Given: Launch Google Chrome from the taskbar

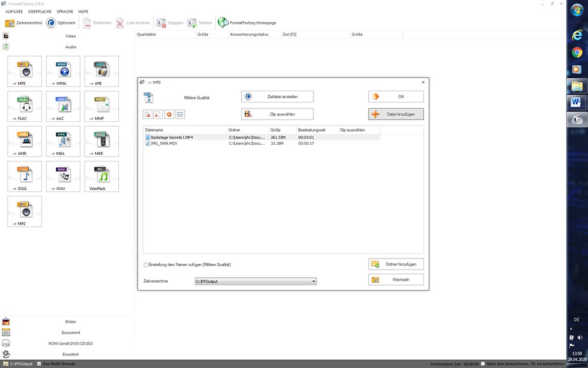Looking at the screenshot, I should [x=577, y=52].
